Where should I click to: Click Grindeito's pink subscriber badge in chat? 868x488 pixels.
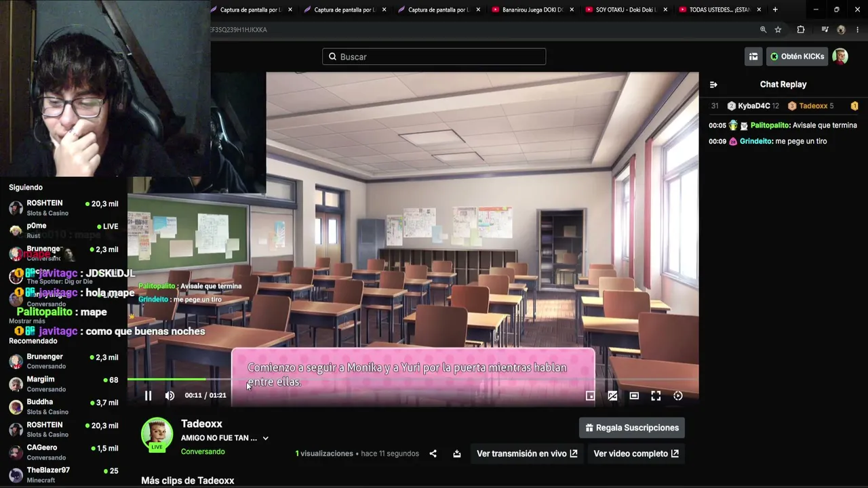point(733,142)
